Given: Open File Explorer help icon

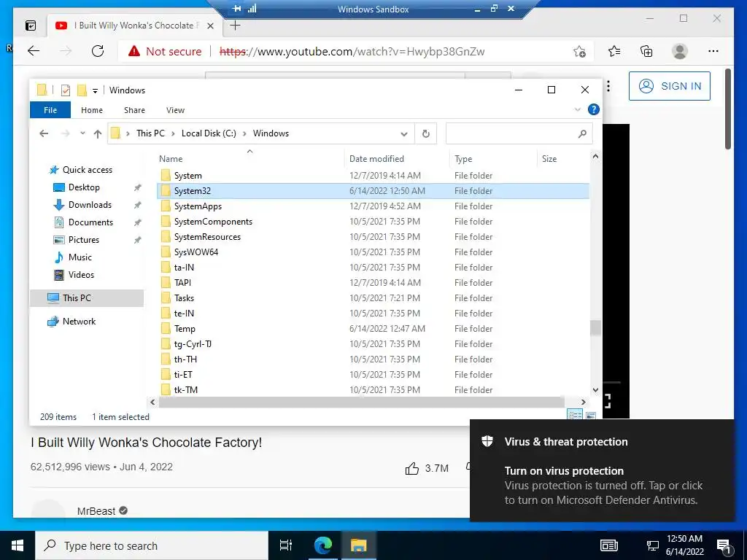Looking at the screenshot, I should click(x=594, y=109).
